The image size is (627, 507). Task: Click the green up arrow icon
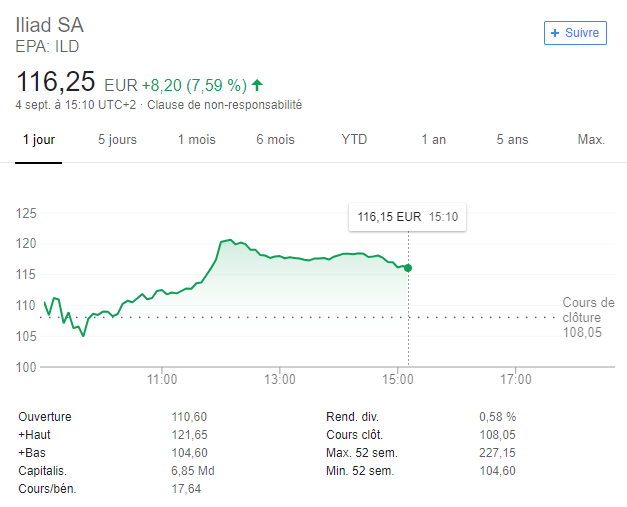pos(258,85)
